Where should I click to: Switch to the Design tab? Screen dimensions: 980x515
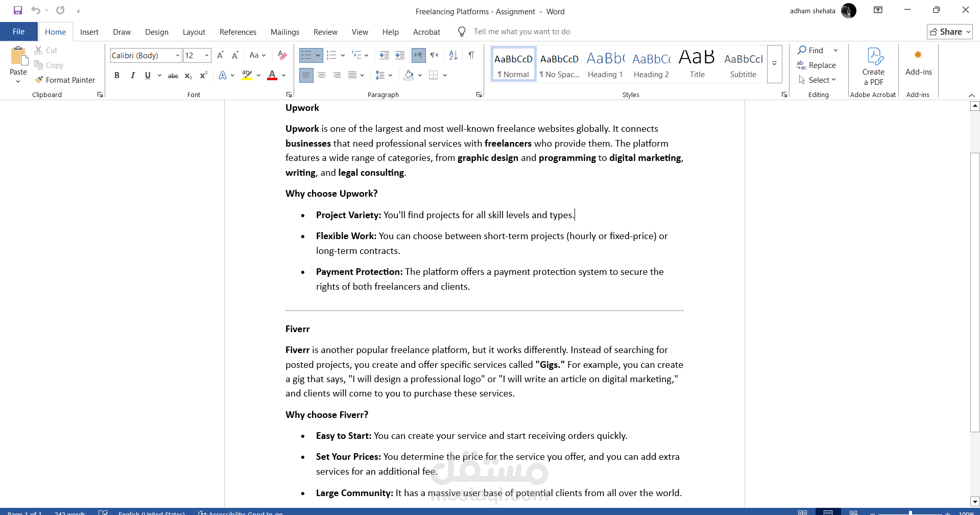click(157, 32)
